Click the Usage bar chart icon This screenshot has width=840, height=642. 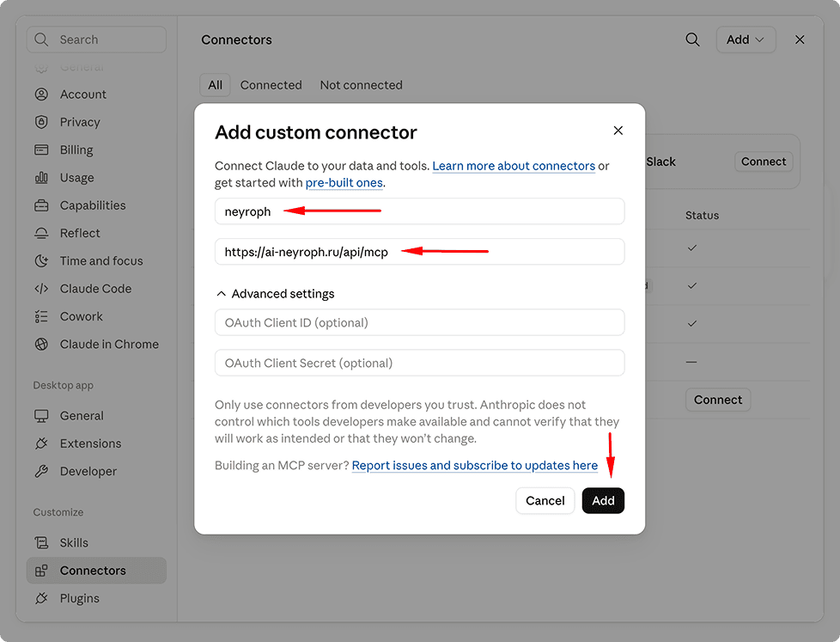click(41, 177)
